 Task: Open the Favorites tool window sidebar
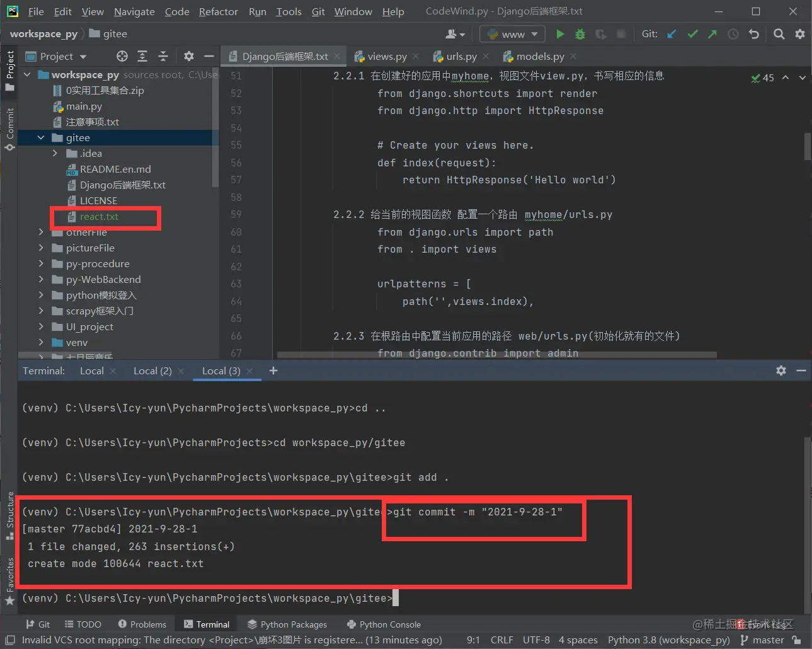click(9, 581)
